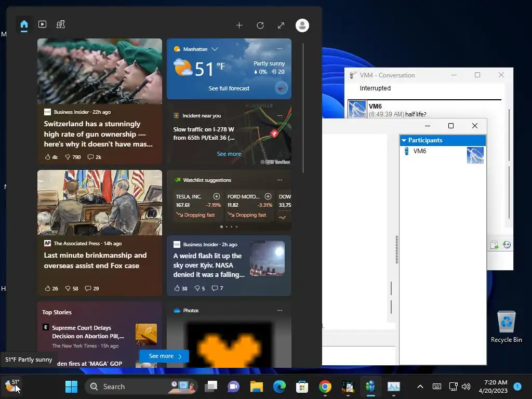Expand widgets board to full view
Viewport: 532px width, 399px height.
(281, 25)
